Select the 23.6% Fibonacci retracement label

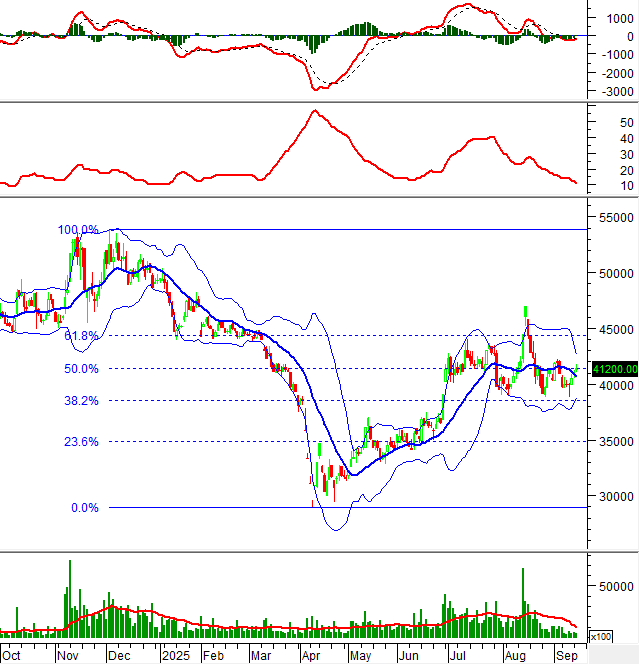81,442
